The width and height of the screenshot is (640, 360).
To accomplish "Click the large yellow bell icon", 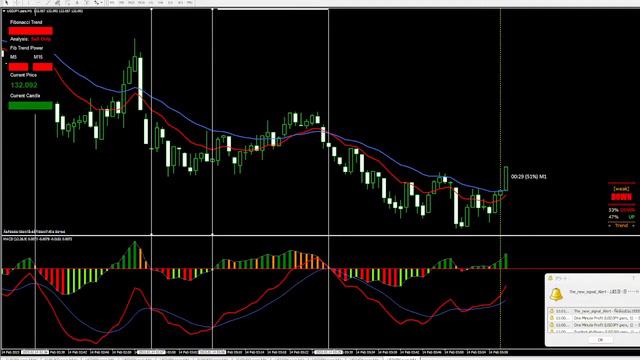I will pos(556,294).
